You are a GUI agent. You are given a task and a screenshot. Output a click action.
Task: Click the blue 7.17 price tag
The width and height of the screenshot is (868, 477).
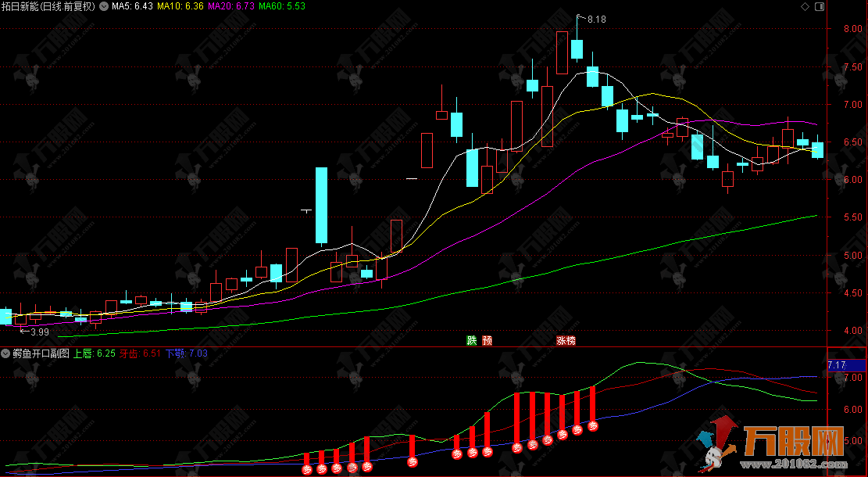[x=836, y=365]
